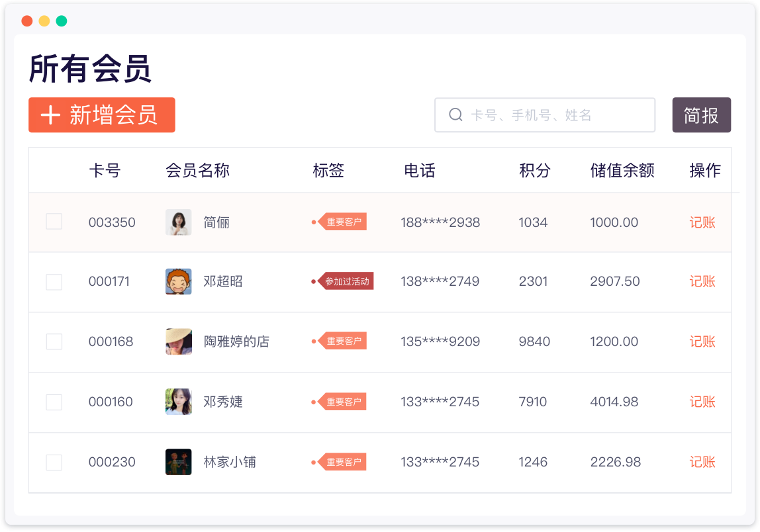Toggle checkbox for card 000230
Screen dimensions: 760x532
[x=54, y=463]
